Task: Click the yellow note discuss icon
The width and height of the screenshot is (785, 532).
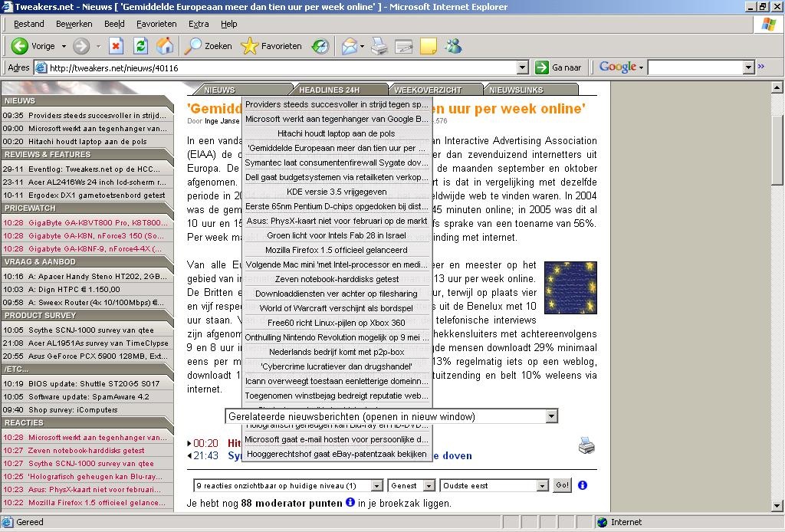Action: tap(428, 46)
